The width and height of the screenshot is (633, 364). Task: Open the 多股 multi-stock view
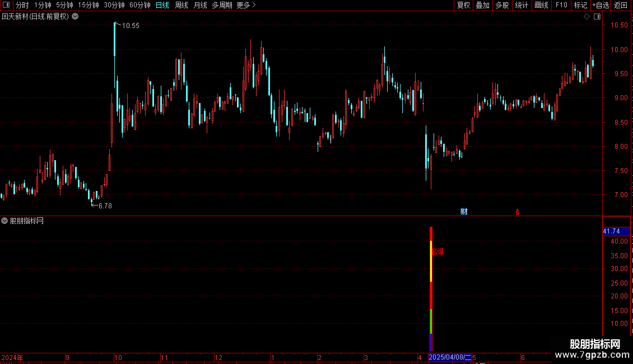pos(502,5)
